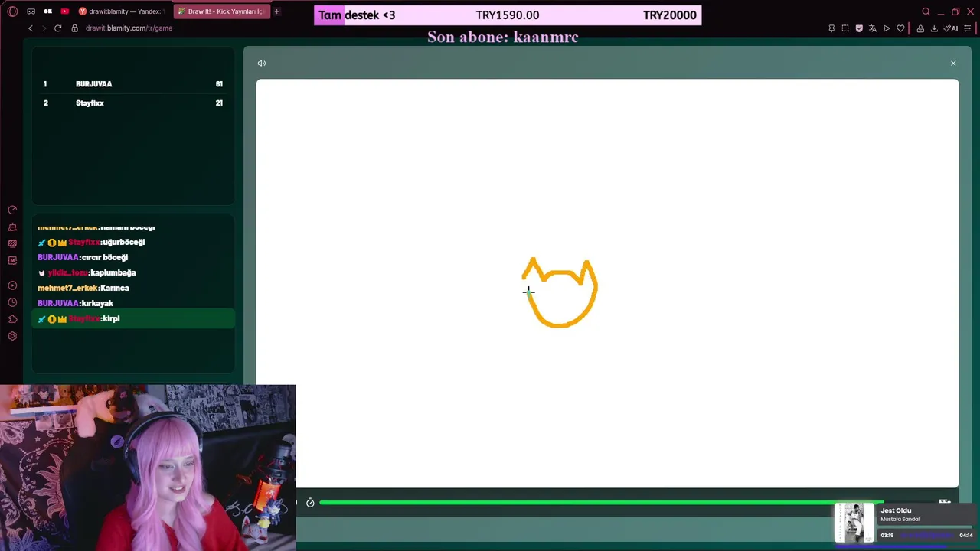Viewport: 980px width, 551px height.
Task: Open GX Control speedometer in sidebar
Action: 12,210
